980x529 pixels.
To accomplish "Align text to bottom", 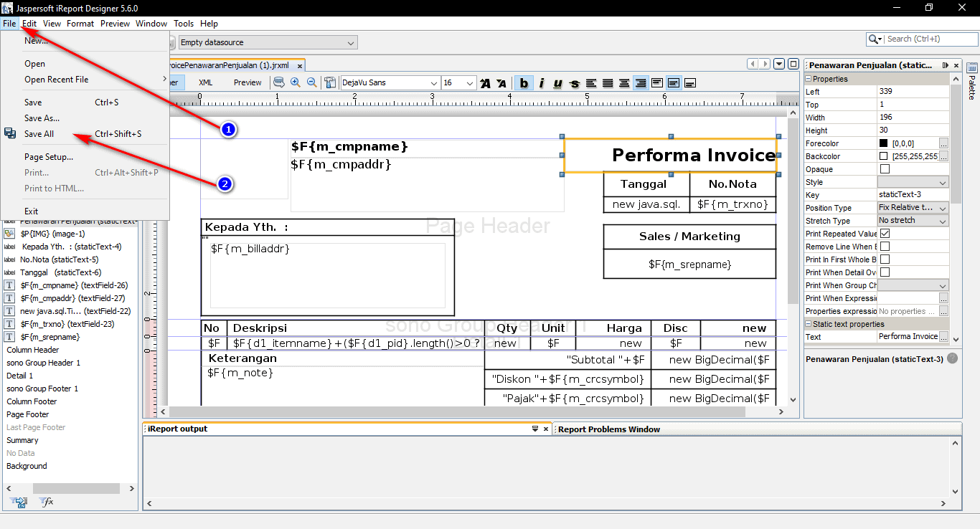I will click(x=690, y=83).
